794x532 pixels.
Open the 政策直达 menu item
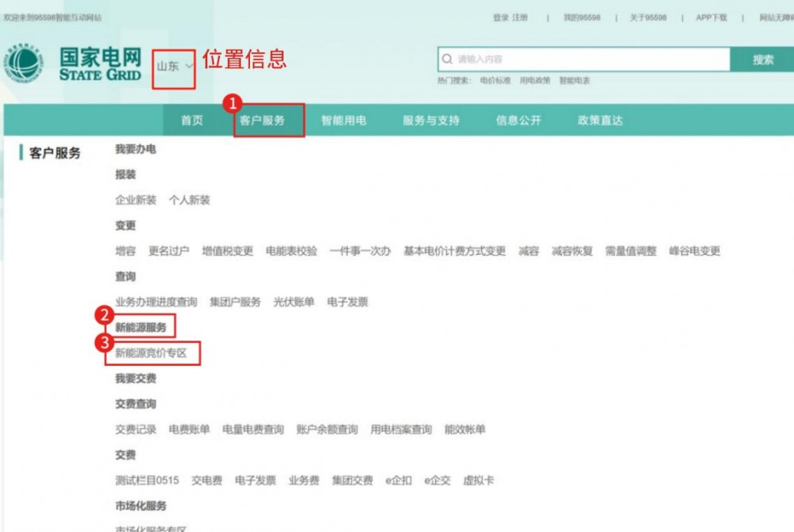600,121
